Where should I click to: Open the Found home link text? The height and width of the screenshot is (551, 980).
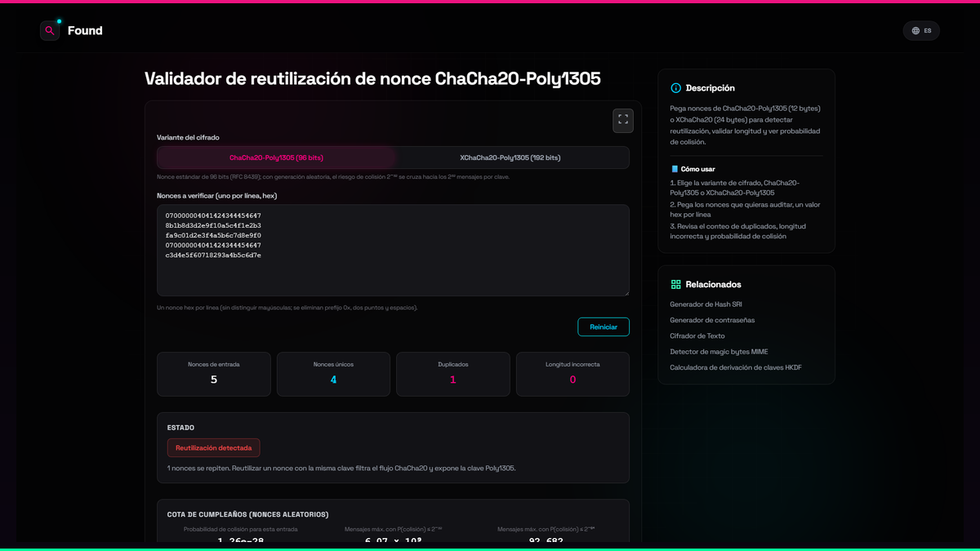pyautogui.click(x=85, y=31)
